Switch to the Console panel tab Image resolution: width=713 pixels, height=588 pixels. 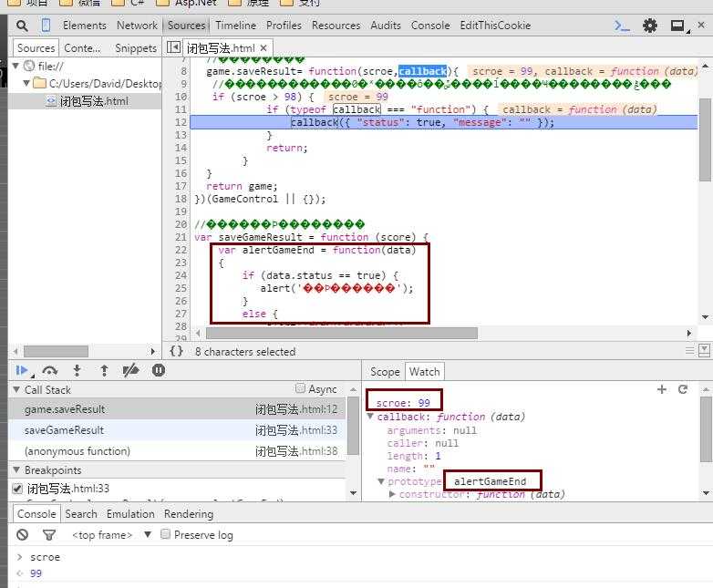[430, 26]
